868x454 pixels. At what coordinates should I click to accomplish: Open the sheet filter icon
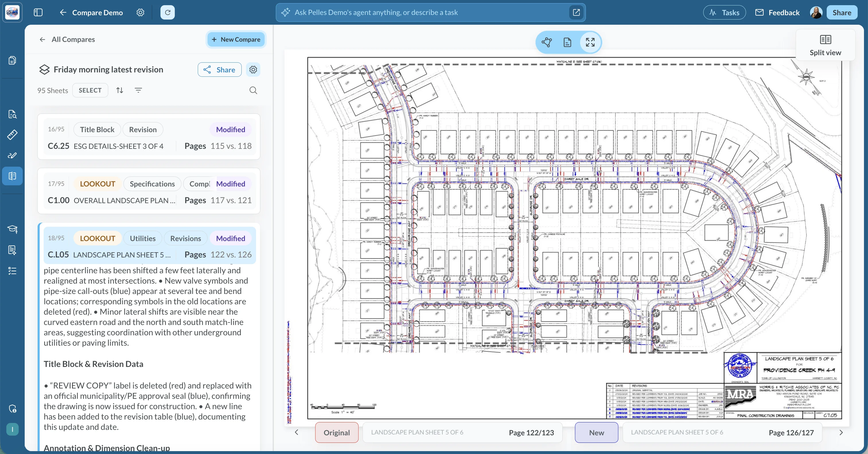(138, 90)
